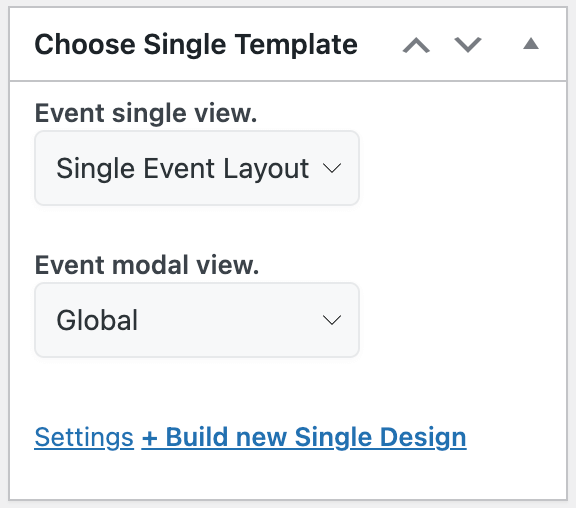Move the Choose Single Template panel down
576x508 pixels.
coord(468,45)
